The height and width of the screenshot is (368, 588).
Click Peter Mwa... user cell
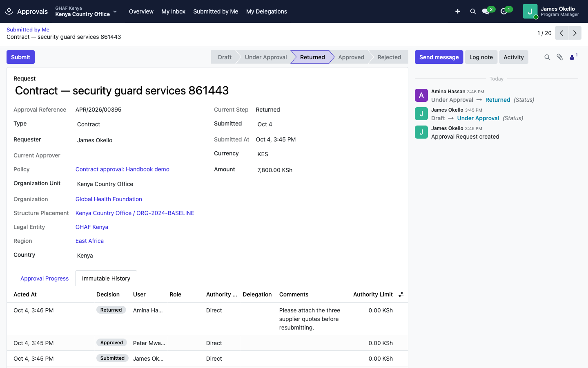coord(149,343)
